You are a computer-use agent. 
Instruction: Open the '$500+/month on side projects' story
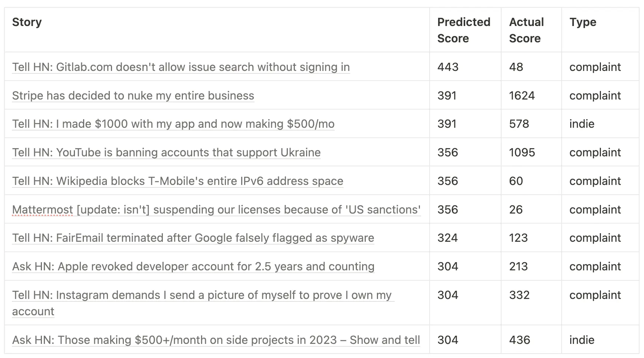(x=216, y=340)
